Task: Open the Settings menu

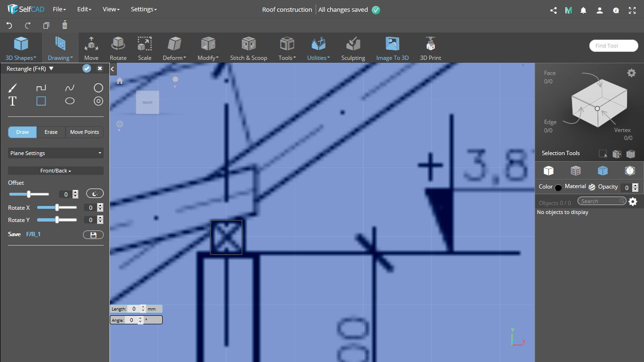Action: pos(144,9)
